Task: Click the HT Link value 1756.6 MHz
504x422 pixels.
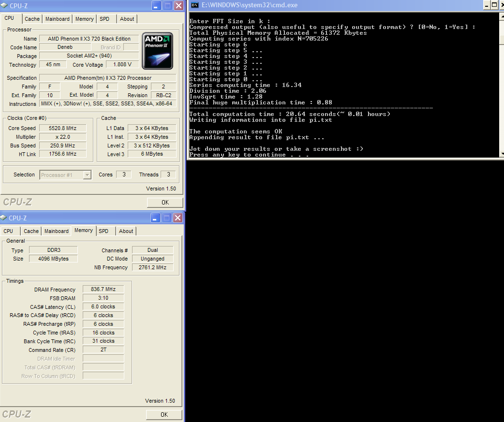Action: tap(63, 154)
